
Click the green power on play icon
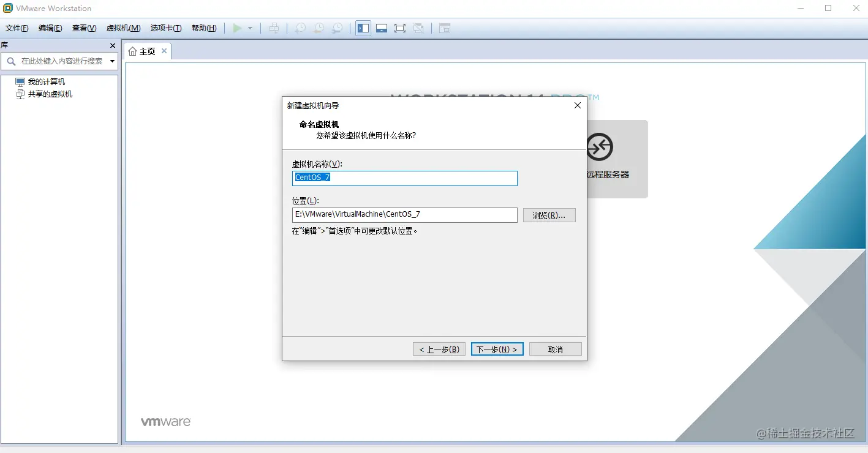237,28
